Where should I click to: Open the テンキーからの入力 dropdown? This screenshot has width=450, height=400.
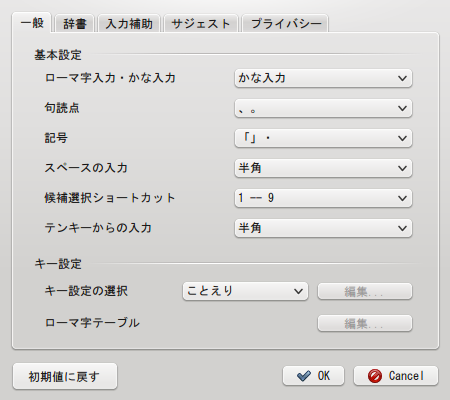pyautogui.click(x=323, y=228)
